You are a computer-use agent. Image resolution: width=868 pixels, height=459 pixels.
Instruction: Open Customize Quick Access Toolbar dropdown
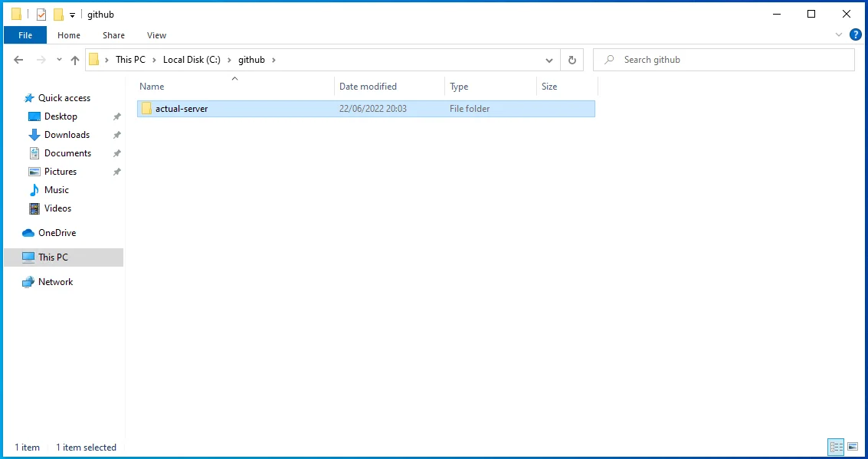(x=72, y=15)
